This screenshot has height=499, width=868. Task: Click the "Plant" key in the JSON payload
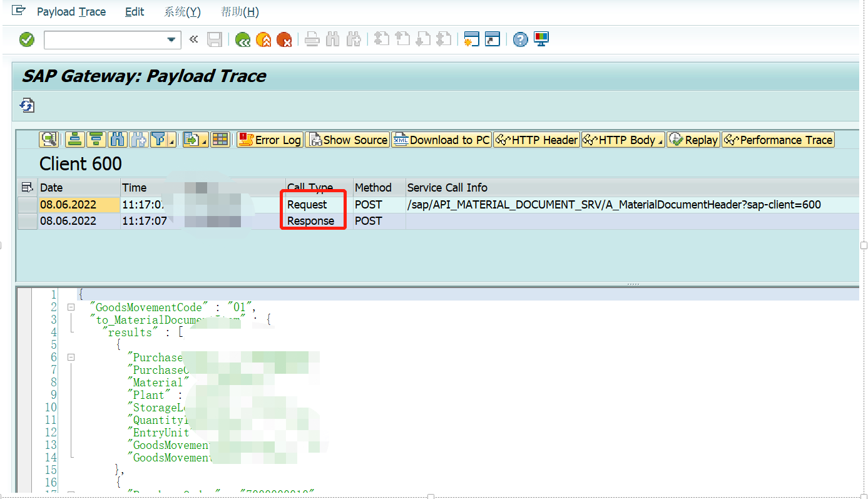pyautogui.click(x=149, y=395)
